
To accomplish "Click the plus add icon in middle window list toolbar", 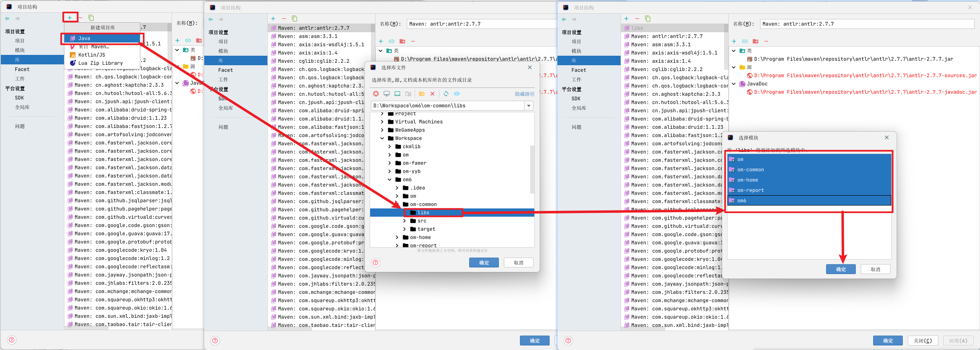I will coord(273,19).
